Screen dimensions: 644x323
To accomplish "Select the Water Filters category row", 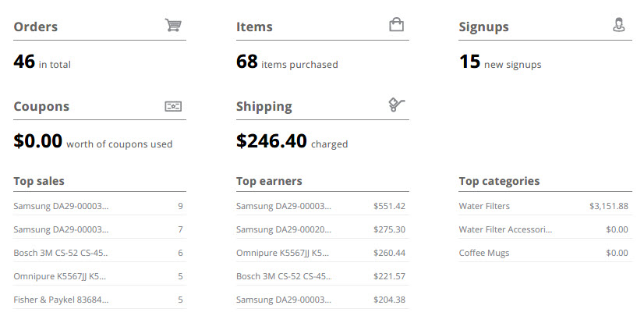I will [x=545, y=206].
